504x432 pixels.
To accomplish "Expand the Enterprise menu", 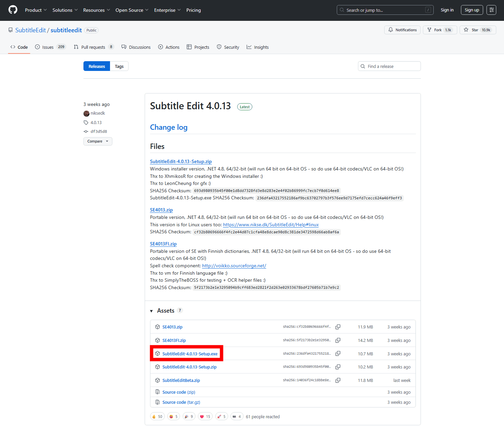I will 167,10.
